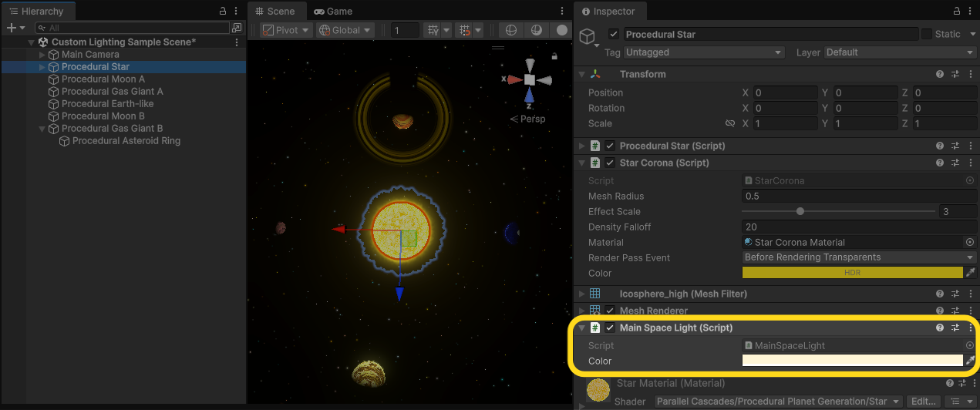Disable the Main Space Light script checkbox
980x410 pixels.
[610, 328]
